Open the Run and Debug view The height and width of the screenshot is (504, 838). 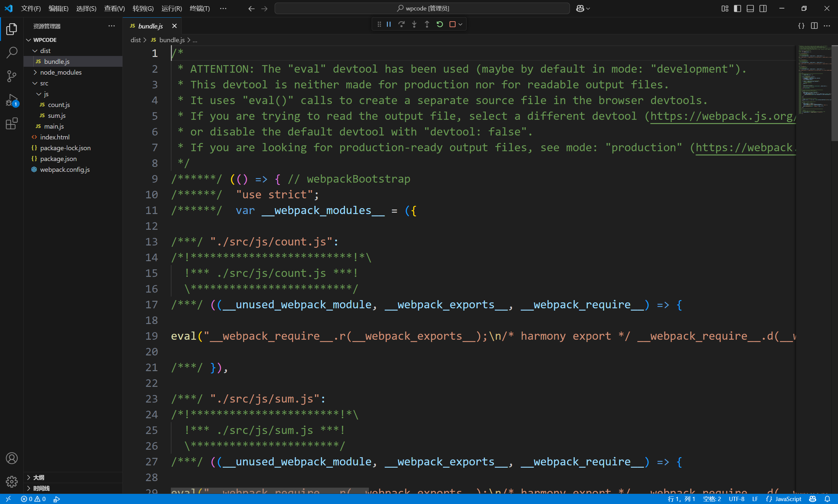(x=12, y=100)
